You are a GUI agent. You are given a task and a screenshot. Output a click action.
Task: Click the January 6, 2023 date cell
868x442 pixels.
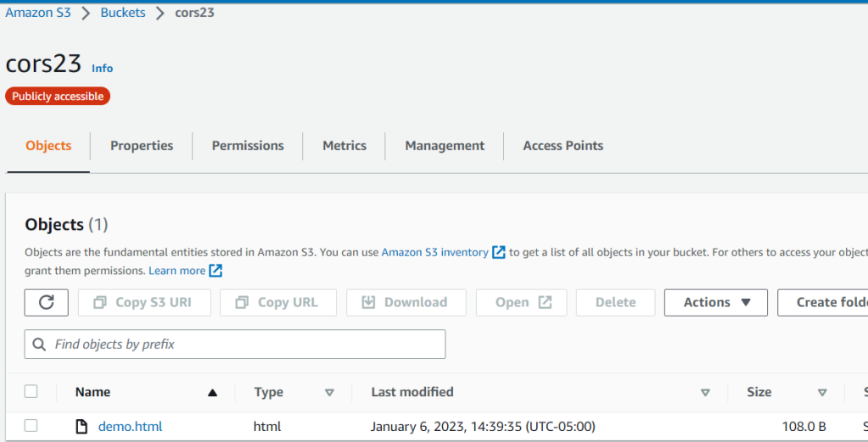pos(483,427)
